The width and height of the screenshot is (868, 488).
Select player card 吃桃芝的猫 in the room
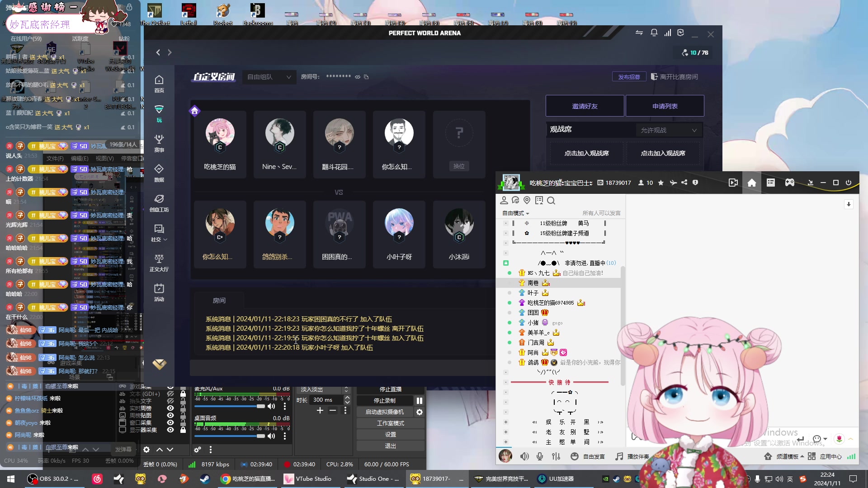coord(220,145)
